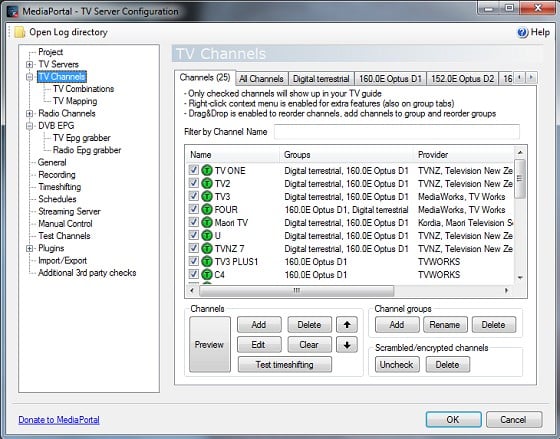Viewport: 560px width, 439px height.
Task: Collapse the TV Channels tree node
Action: tap(30, 77)
